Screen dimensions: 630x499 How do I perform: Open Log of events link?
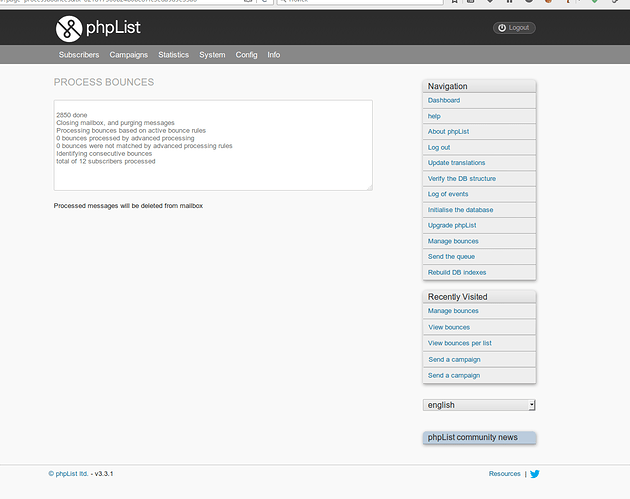click(x=448, y=194)
